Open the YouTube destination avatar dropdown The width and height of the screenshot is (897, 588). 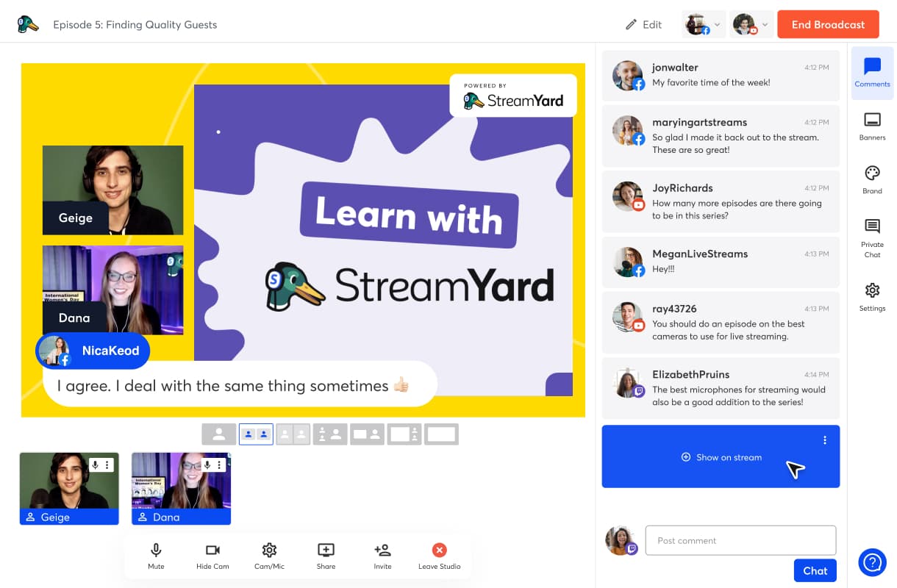tap(751, 24)
